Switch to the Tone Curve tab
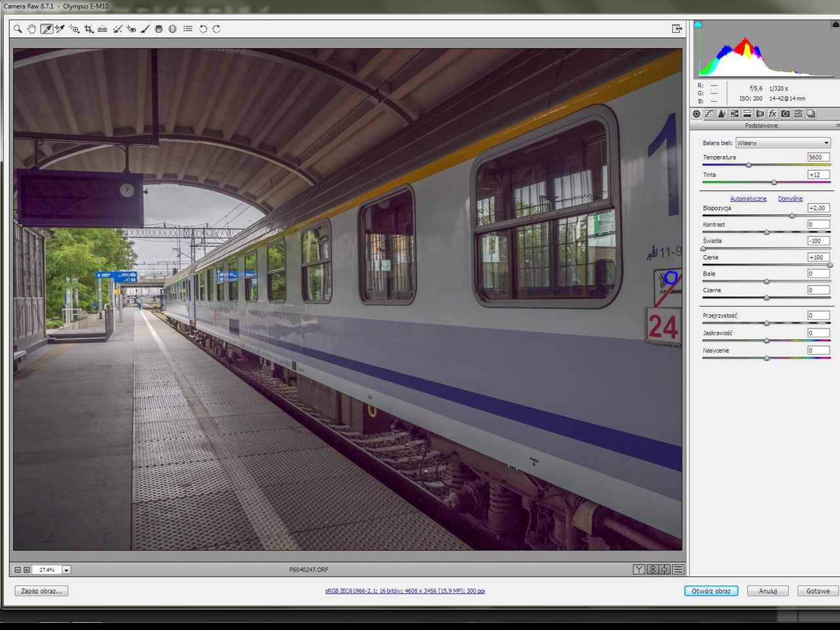 coord(709,114)
